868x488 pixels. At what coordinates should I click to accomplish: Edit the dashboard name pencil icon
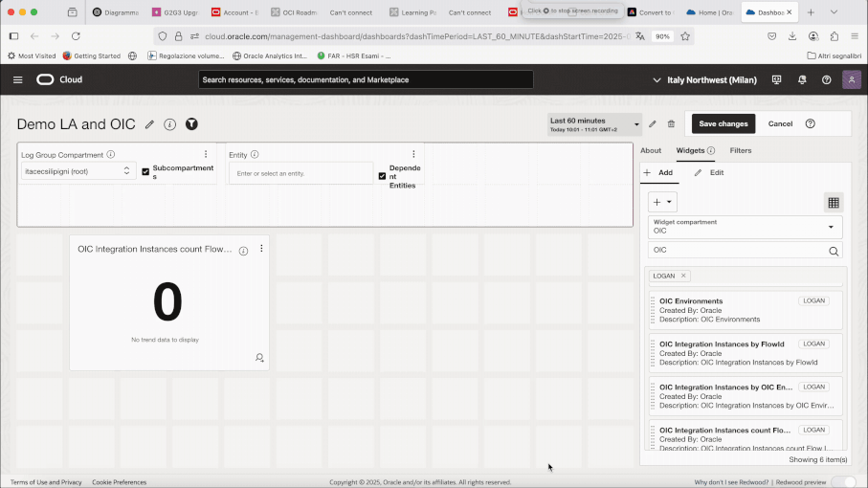pyautogui.click(x=149, y=124)
